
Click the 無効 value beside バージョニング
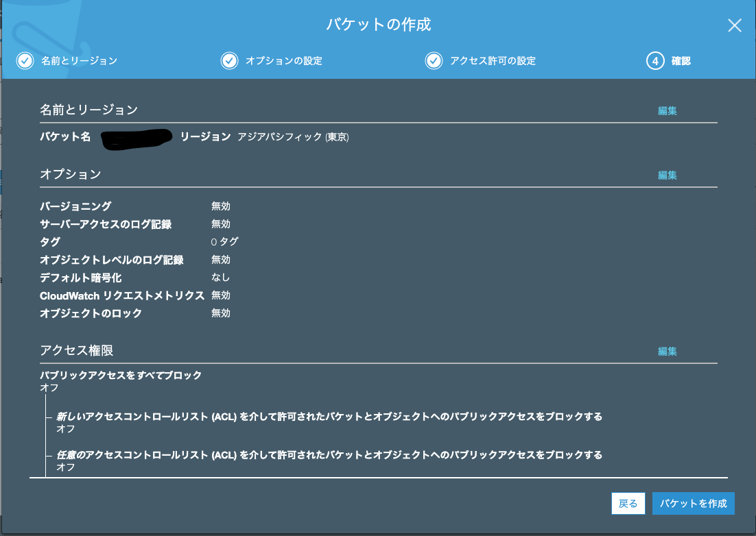click(222, 206)
